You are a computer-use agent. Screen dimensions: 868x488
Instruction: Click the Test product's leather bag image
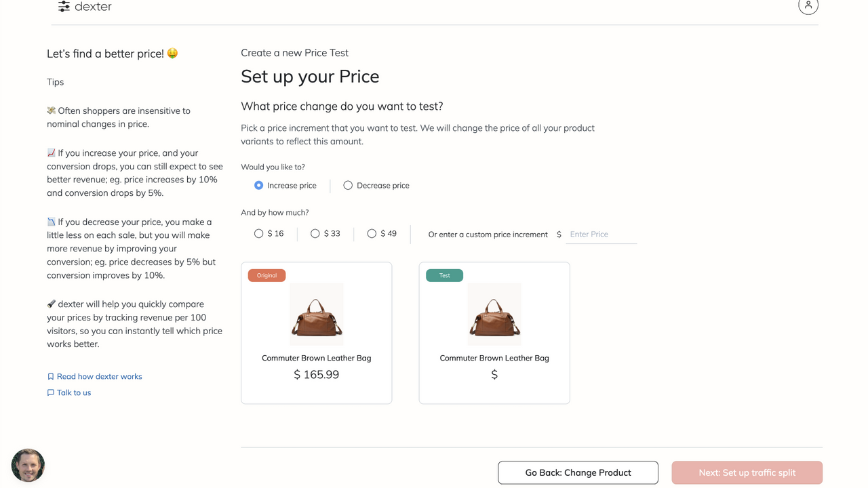(x=494, y=313)
